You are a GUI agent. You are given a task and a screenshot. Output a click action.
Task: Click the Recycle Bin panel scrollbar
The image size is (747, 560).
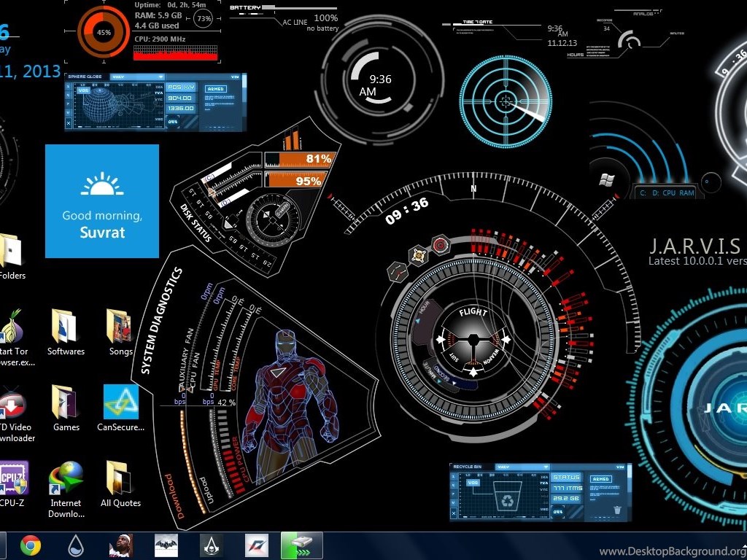(x=630, y=491)
